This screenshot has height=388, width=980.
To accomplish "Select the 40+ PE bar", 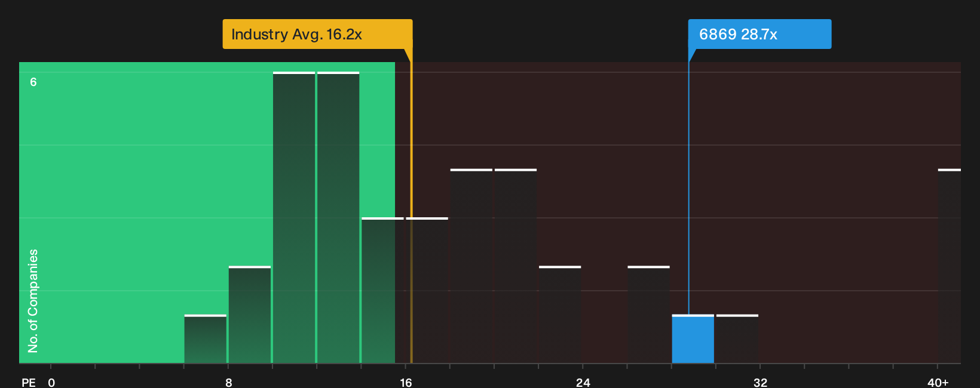I will (950, 266).
